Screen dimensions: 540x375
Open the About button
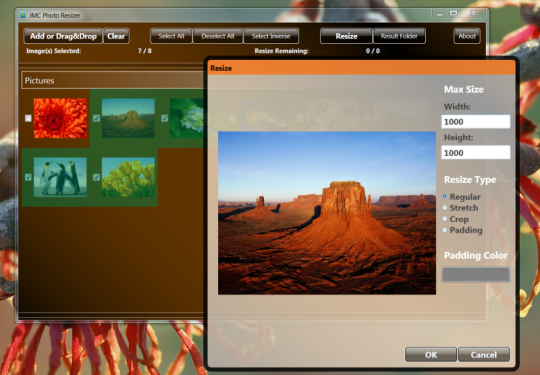(x=467, y=36)
